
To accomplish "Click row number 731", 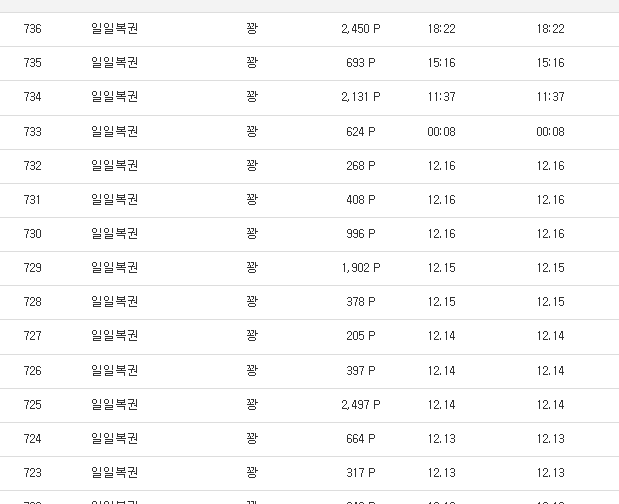I will (x=33, y=200).
